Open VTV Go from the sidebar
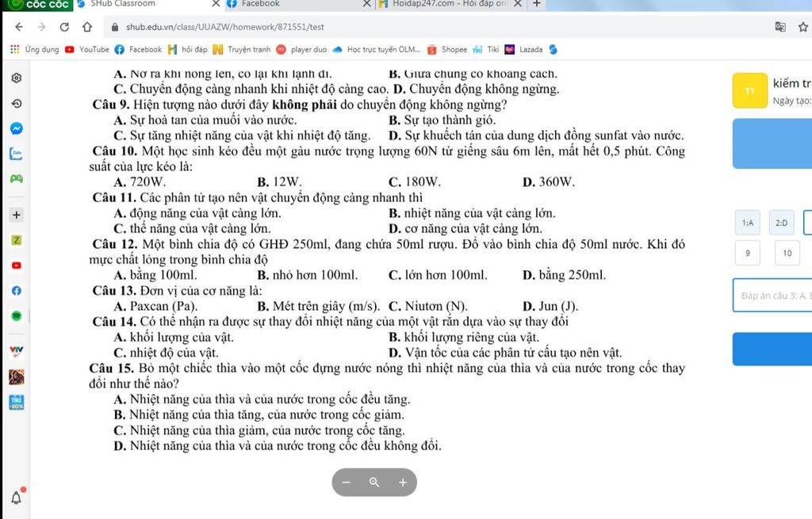The height and width of the screenshot is (519, 812). pos(17,351)
